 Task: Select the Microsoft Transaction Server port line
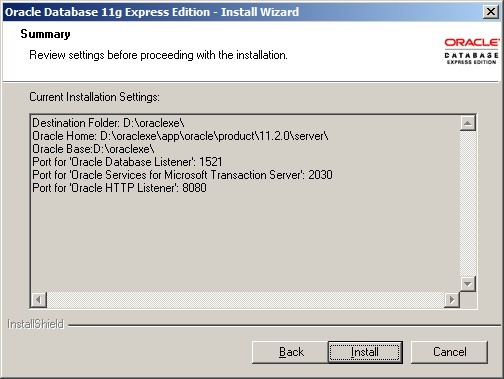(x=182, y=175)
